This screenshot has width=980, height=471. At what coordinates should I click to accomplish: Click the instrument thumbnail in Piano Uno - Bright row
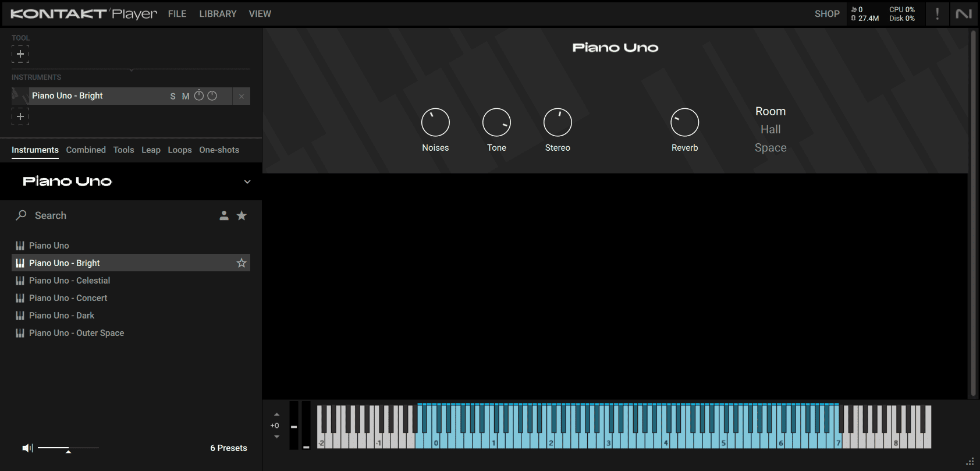point(20,96)
